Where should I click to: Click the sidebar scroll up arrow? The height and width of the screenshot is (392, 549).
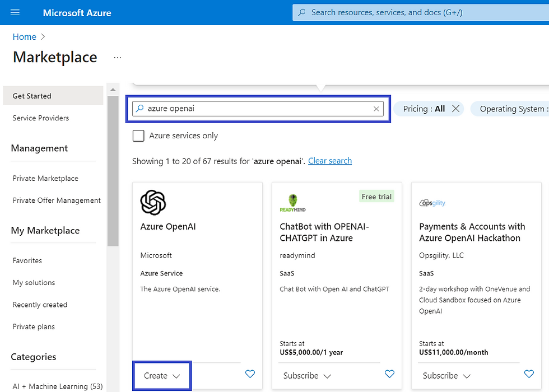click(113, 90)
